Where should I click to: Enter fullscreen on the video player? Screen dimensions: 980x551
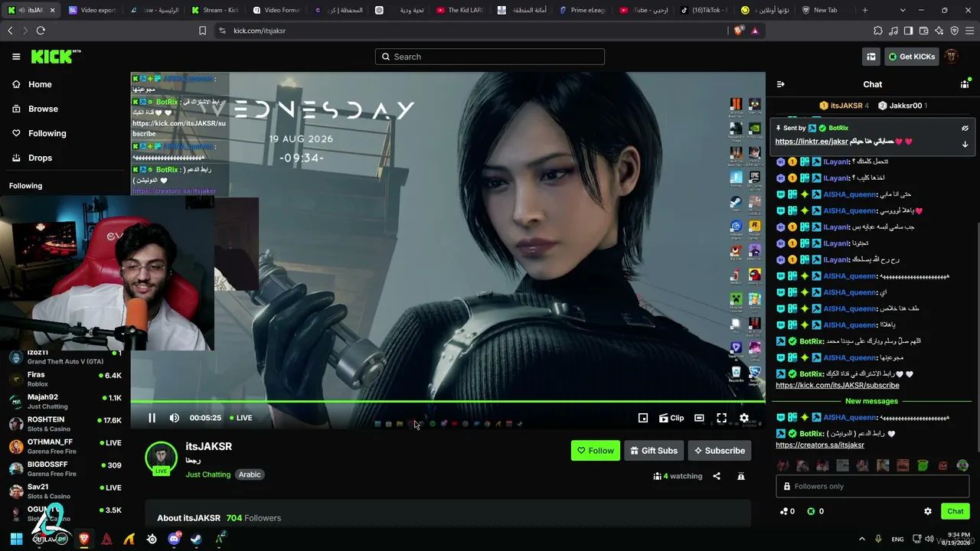tap(721, 418)
